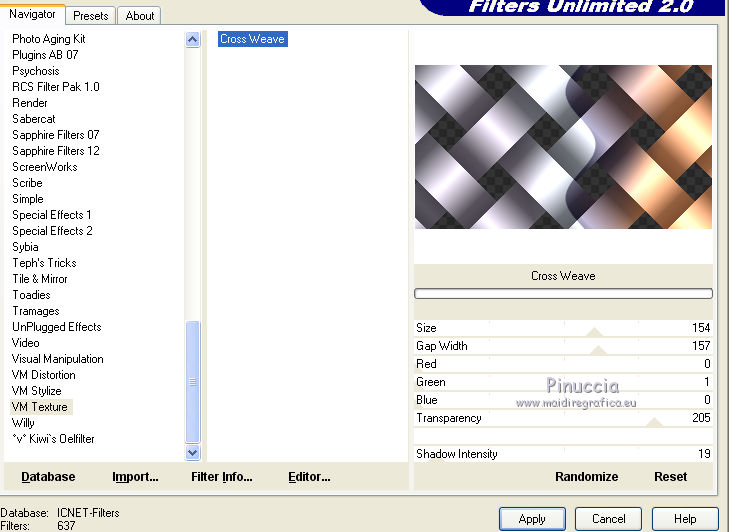The height and width of the screenshot is (532, 729).
Task: Click the Database button
Action: [x=48, y=477]
